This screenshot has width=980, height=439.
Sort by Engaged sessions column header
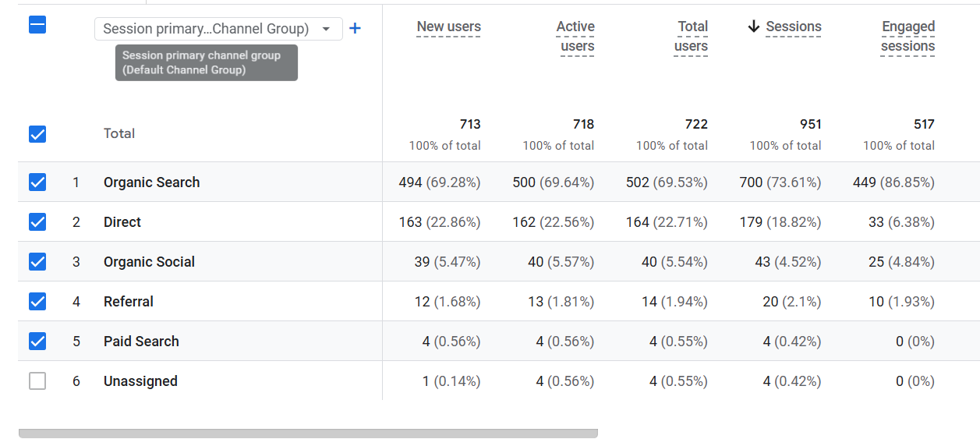tap(907, 37)
